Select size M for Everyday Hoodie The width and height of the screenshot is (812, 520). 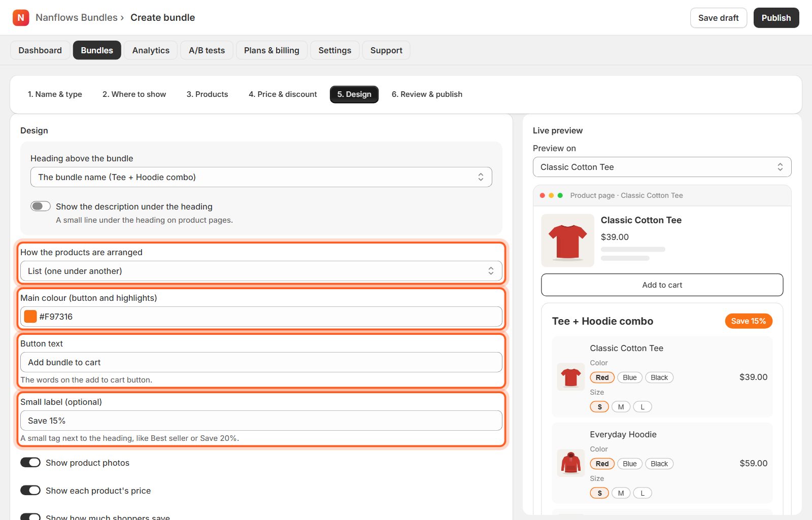click(x=621, y=493)
